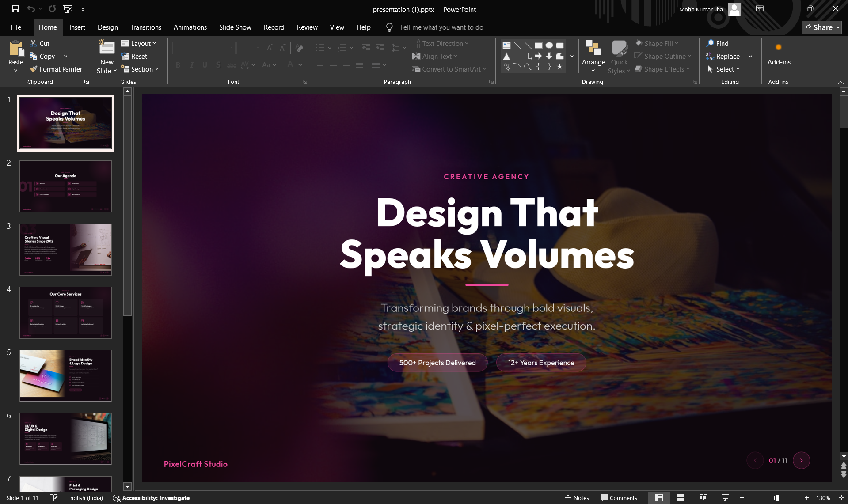This screenshot has height=504, width=848.
Task: Adjust the zoom slider handle
Action: click(x=776, y=498)
